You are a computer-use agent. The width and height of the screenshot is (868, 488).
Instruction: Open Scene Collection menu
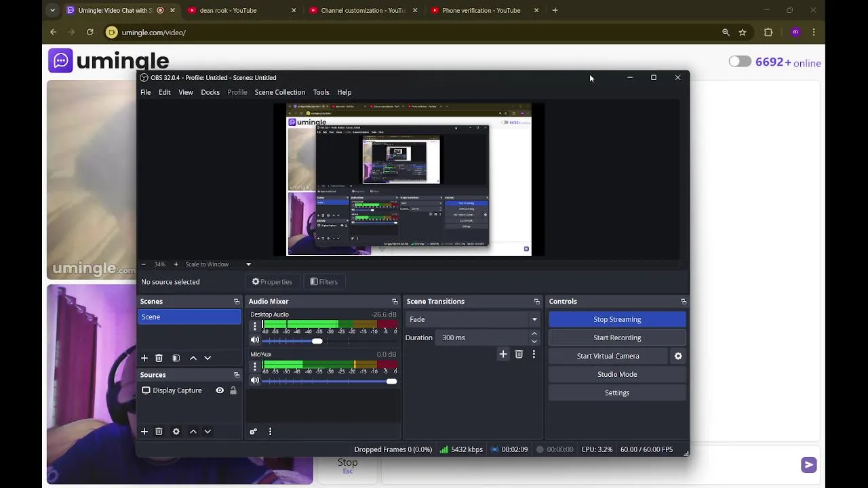pos(279,92)
